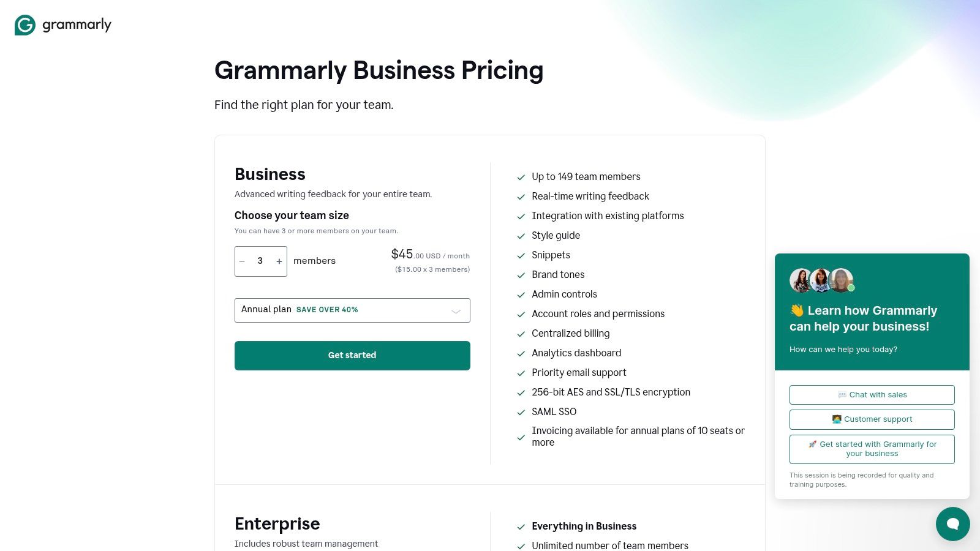Click the Enterprise plan heading
Viewport: 980px width, 551px height.
277,524
